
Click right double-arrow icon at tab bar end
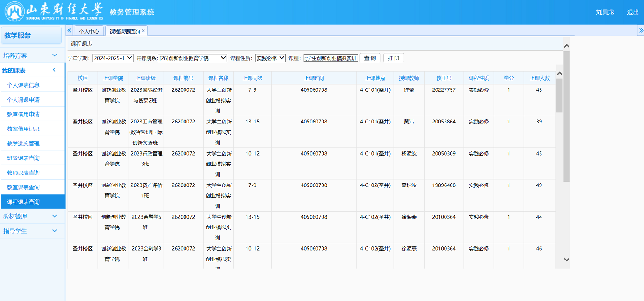pyautogui.click(x=640, y=30)
